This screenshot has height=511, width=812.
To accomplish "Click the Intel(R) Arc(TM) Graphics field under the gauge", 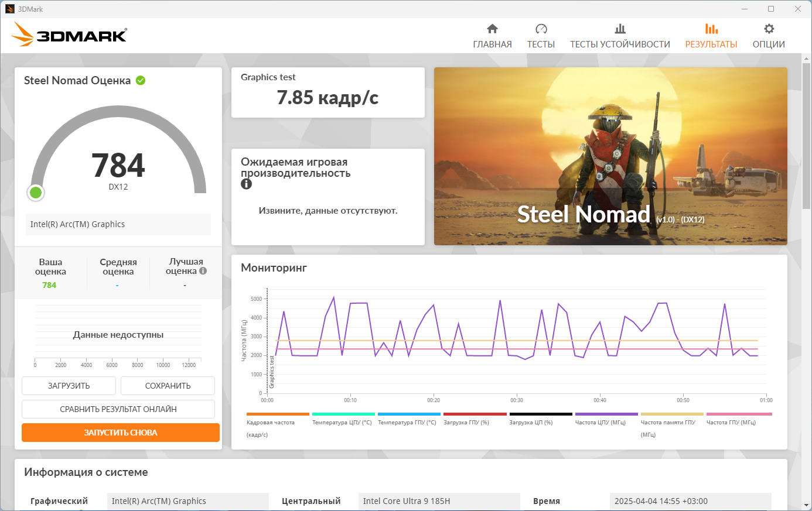I will point(118,224).
